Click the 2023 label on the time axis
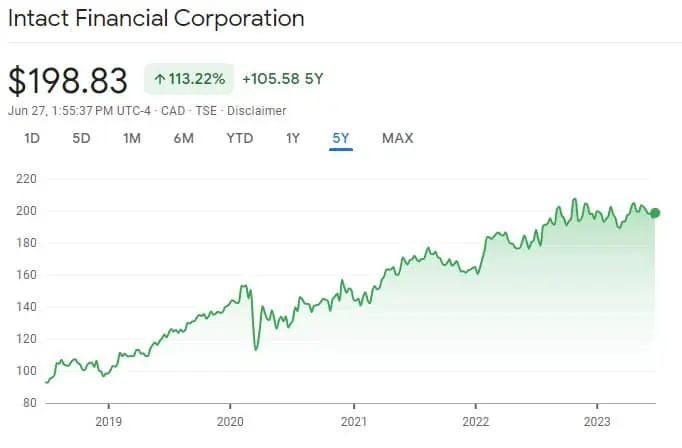 [597, 422]
